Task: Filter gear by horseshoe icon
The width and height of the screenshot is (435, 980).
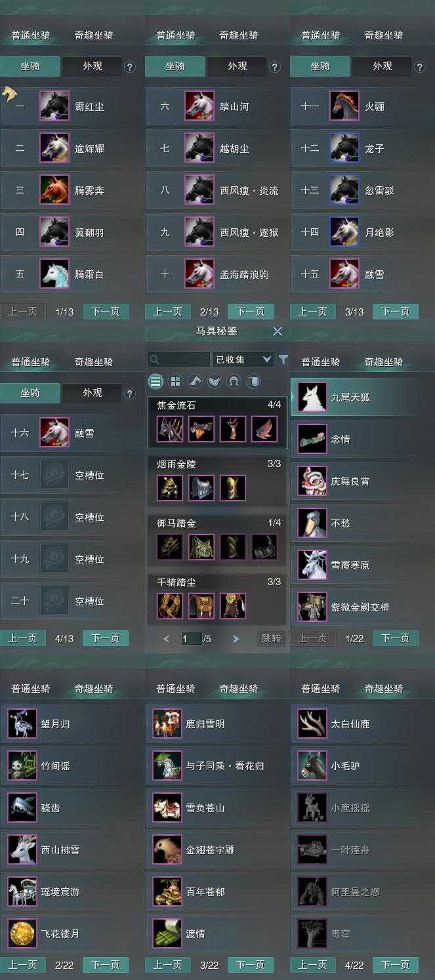Action: point(234,381)
